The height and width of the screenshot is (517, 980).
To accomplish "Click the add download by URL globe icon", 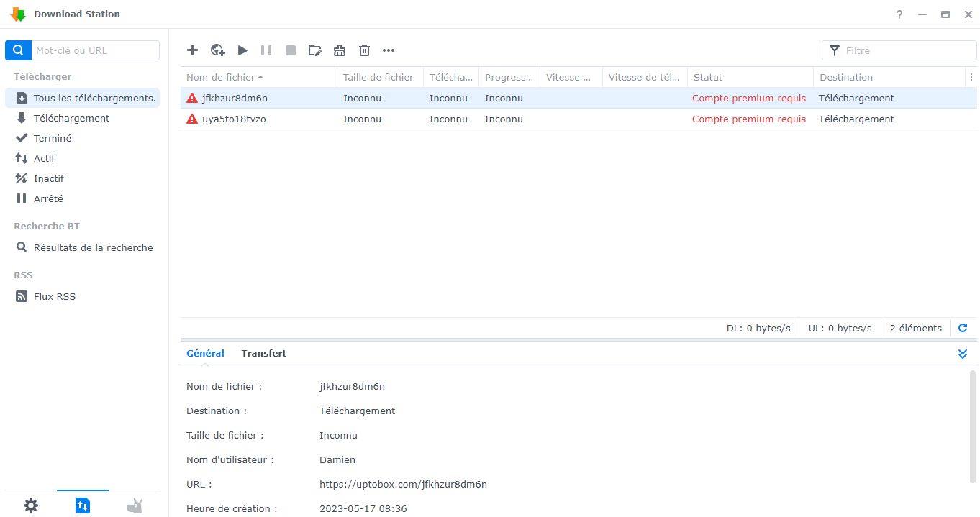I will pos(217,50).
